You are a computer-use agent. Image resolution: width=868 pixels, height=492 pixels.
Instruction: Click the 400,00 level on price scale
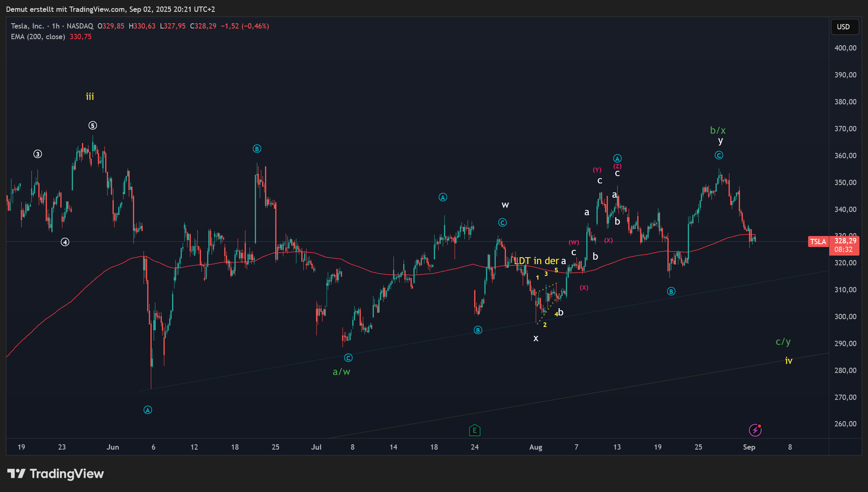click(x=845, y=48)
